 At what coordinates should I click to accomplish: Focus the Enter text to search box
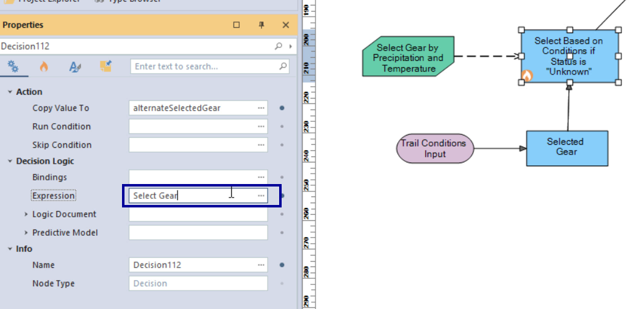pyautogui.click(x=210, y=66)
